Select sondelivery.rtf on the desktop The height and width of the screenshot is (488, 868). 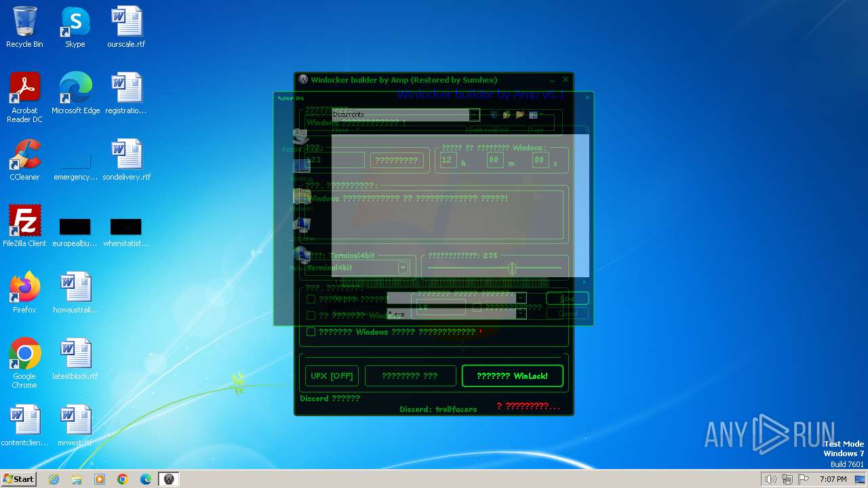(126, 160)
